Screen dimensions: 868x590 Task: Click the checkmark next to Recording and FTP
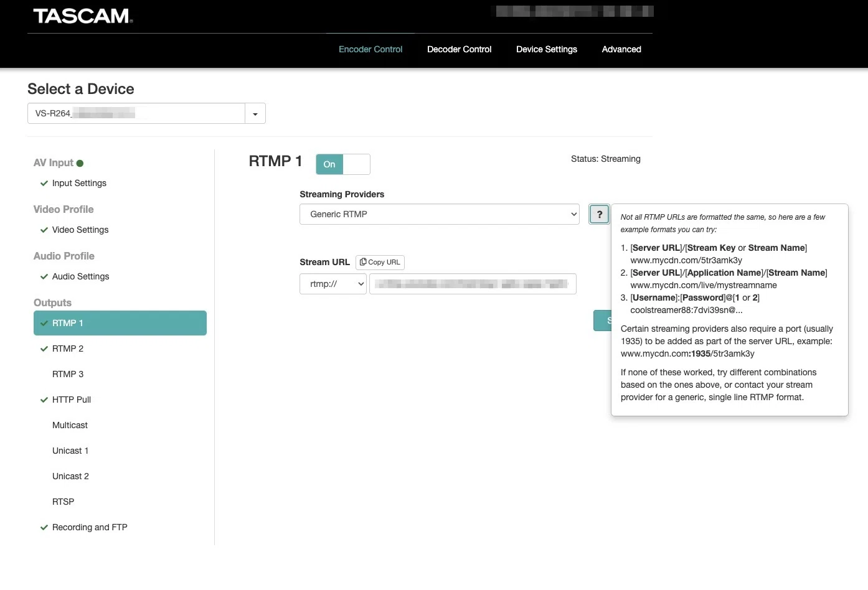pos(44,527)
